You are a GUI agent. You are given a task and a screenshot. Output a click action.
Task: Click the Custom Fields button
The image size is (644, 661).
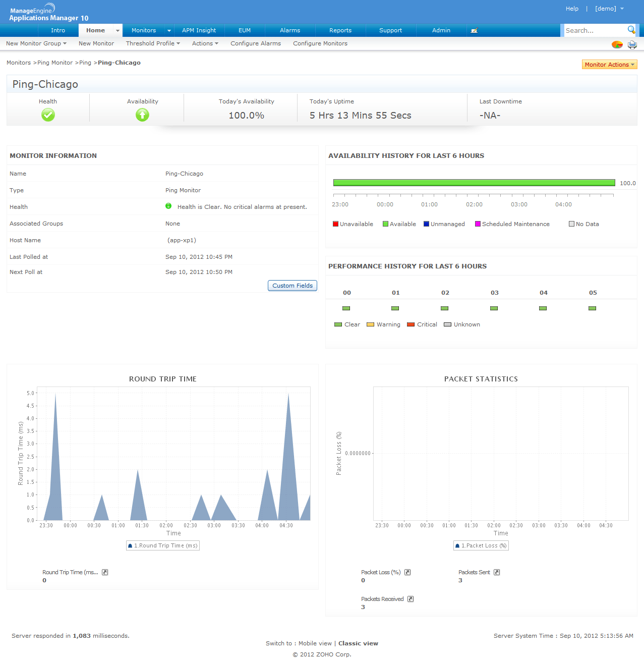292,286
